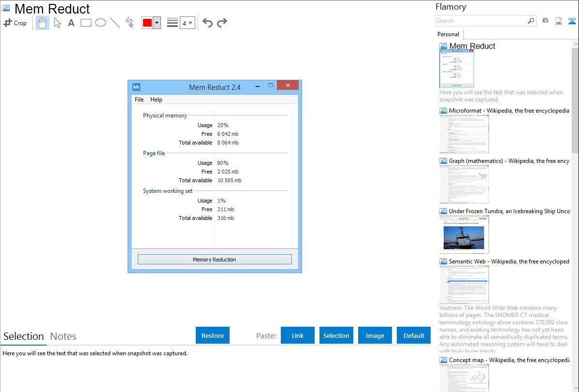Click the blue collapse-to-top arrow icon
This screenshot has height=392, width=579.
click(x=572, y=21)
